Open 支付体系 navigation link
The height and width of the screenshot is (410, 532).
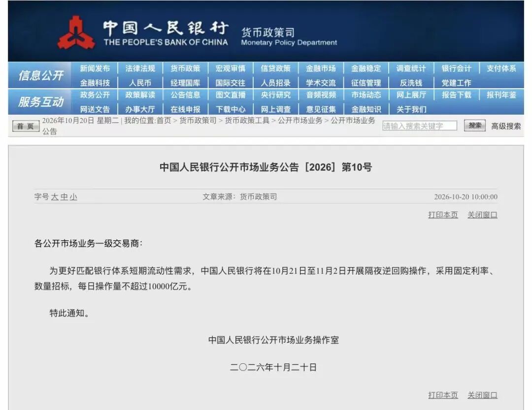click(x=501, y=68)
